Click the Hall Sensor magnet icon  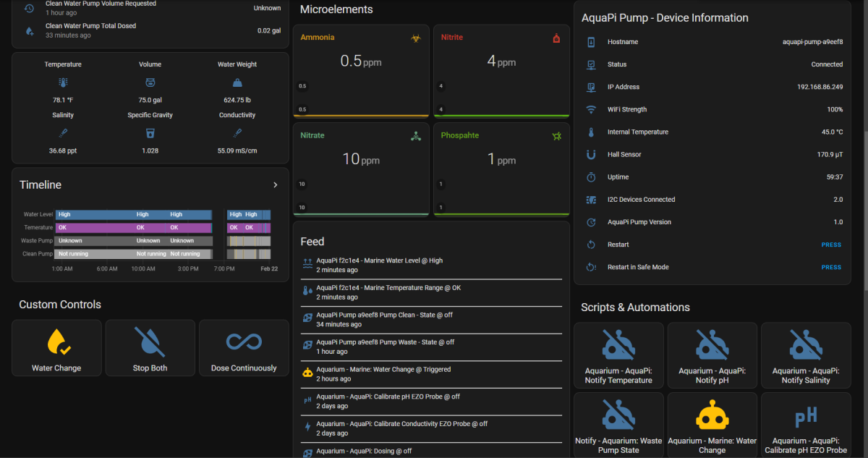(x=591, y=154)
